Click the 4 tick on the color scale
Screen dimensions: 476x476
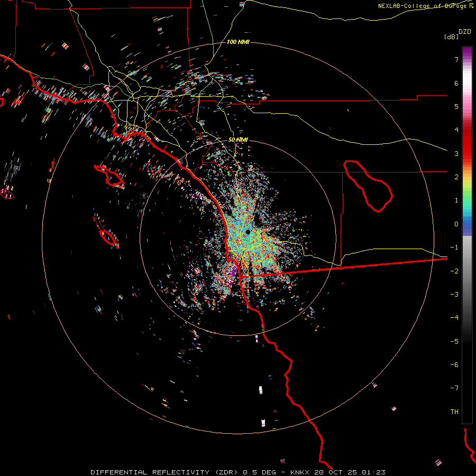pyautogui.click(x=456, y=130)
